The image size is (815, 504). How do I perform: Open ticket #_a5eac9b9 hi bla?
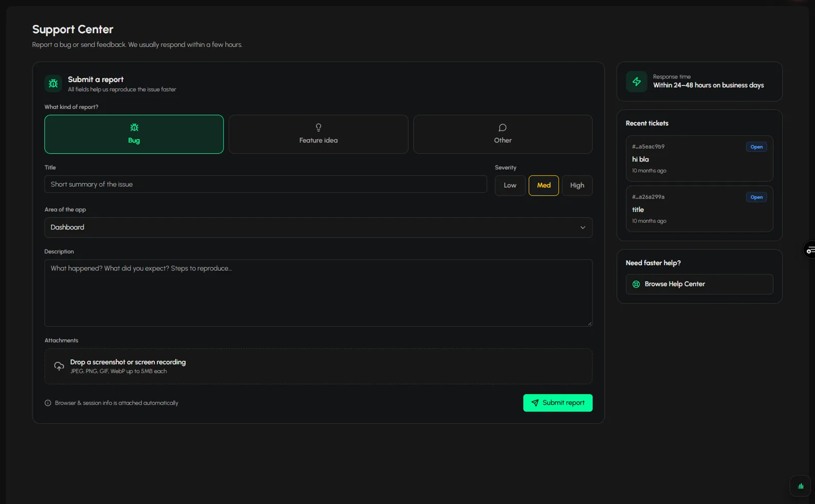pos(699,158)
